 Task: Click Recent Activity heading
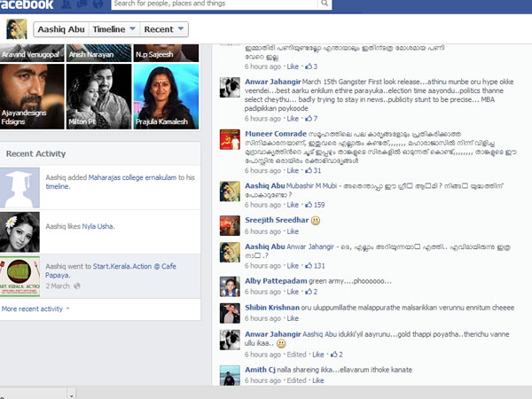coord(35,153)
